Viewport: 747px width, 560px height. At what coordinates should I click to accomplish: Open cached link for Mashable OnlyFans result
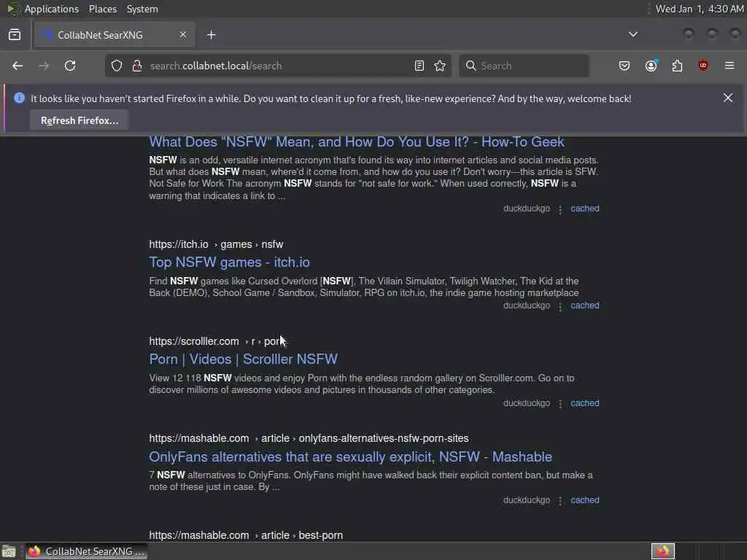(584, 500)
